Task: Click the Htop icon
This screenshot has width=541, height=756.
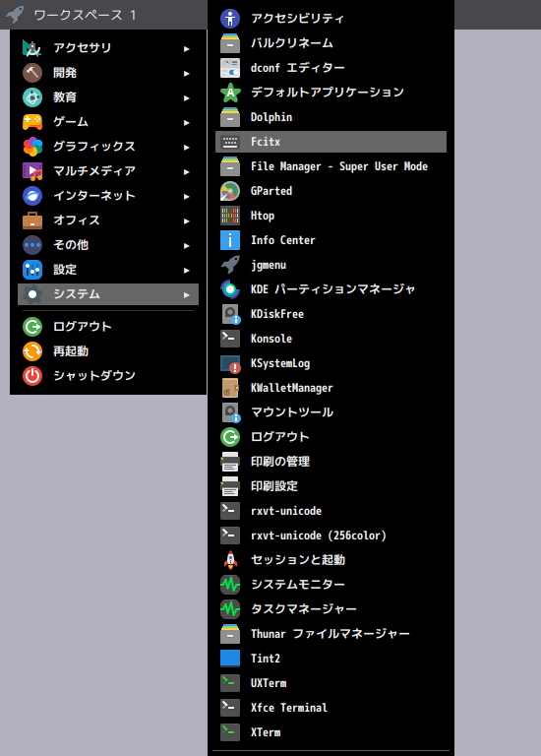Action: point(230,216)
